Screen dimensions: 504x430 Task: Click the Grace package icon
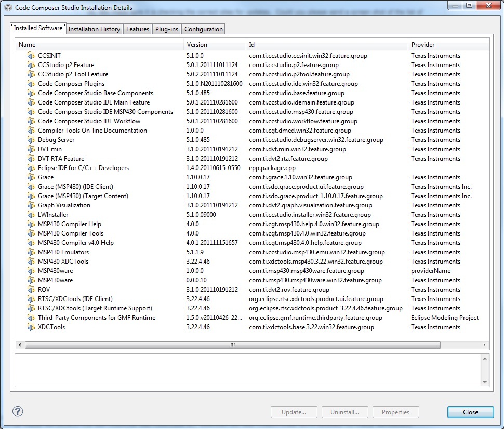[31, 177]
